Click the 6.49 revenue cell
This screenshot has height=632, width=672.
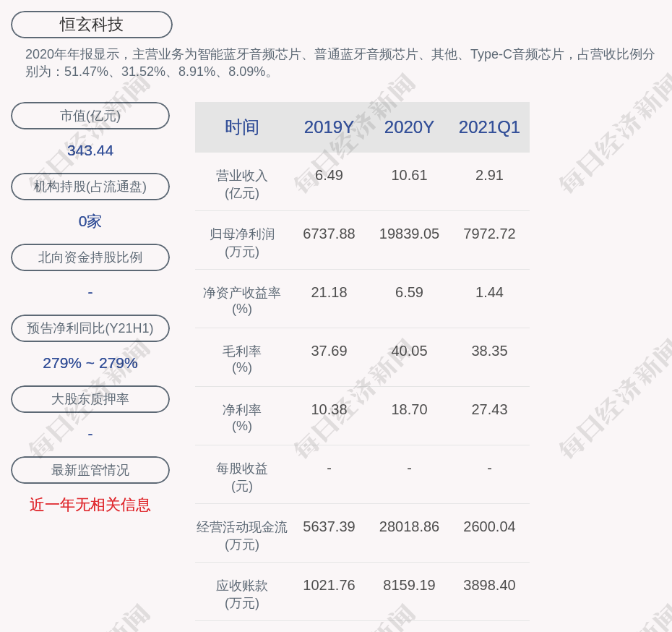(329, 175)
